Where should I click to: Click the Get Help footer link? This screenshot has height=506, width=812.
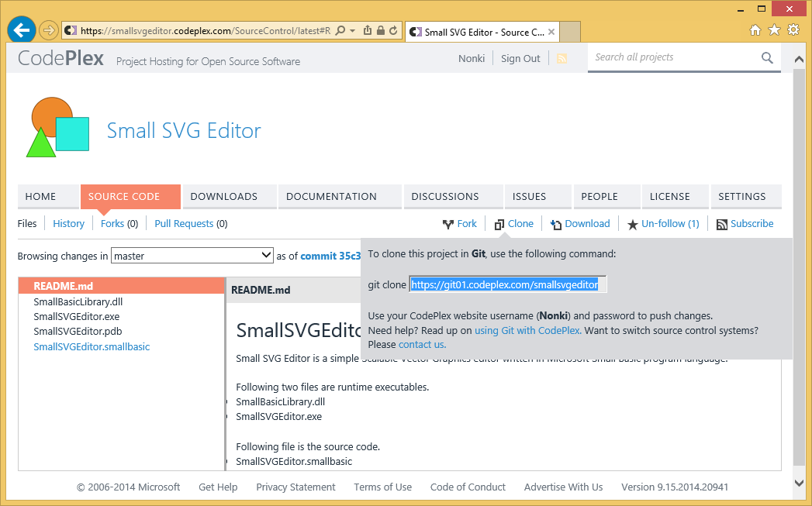coord(218,487)
